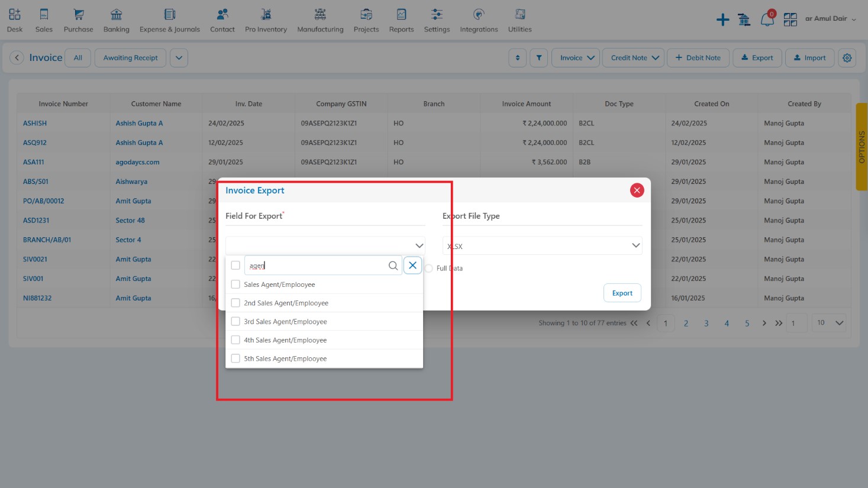The width and height of the screenshot is (868, 488).
Task: Open the ar Amul Dair account menu
Action: click(831, 19)
